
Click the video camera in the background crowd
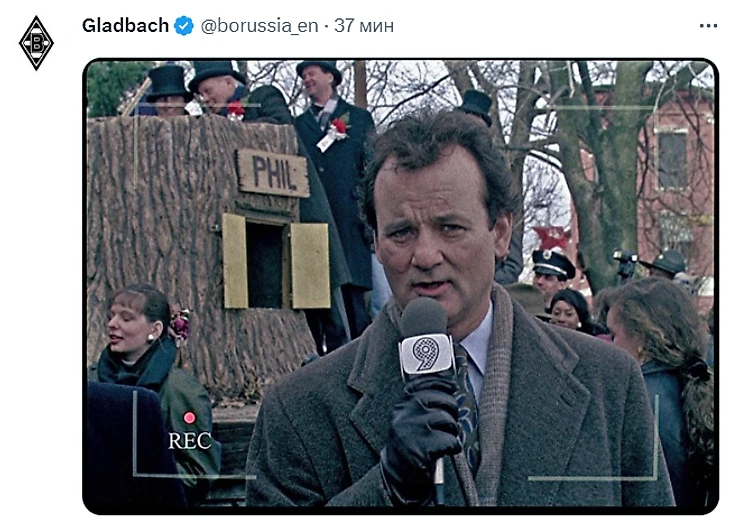point(625,264)
